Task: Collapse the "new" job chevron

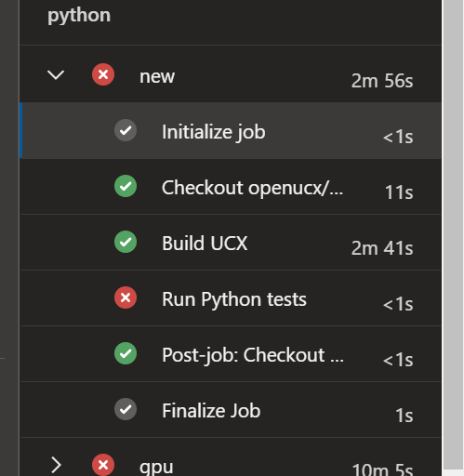Action: click(56, 75)
